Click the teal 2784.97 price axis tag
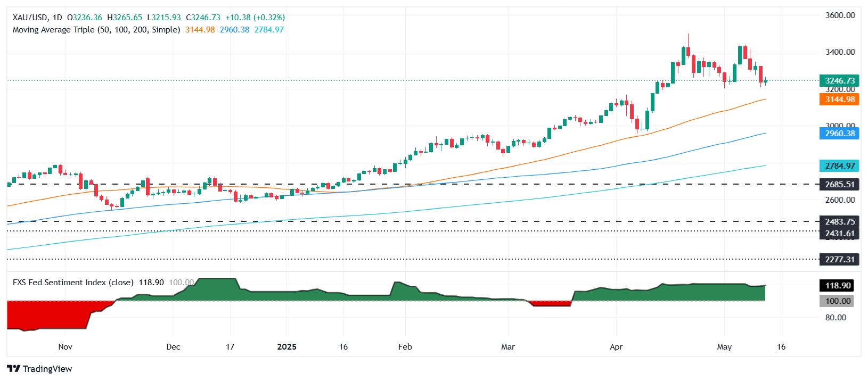The image size is (868, 381). pyautogui.click(x=839, y=166)
